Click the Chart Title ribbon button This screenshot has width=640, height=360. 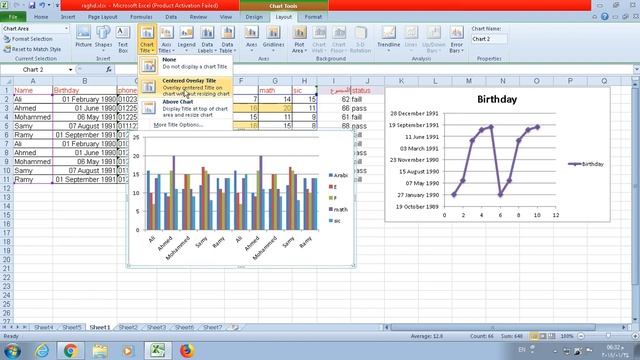pos(147,39)
